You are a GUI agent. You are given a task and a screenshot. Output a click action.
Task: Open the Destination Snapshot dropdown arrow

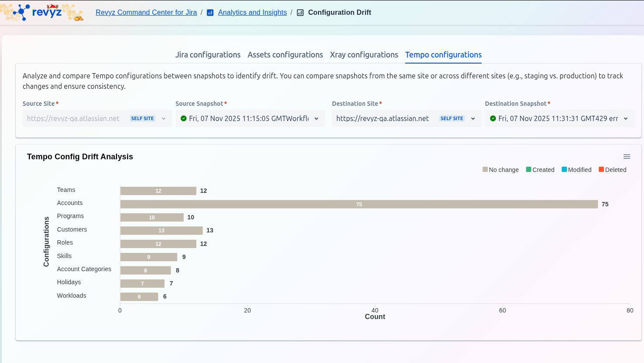(x=626, y=118)
